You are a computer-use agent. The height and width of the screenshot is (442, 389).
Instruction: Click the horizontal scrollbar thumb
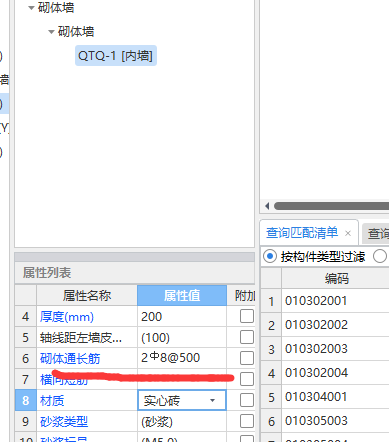coord(332,206)
